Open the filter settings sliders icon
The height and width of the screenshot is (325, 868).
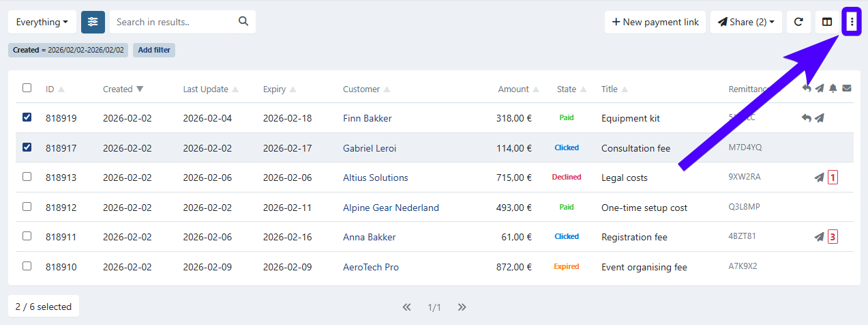(x=93, y=22)
